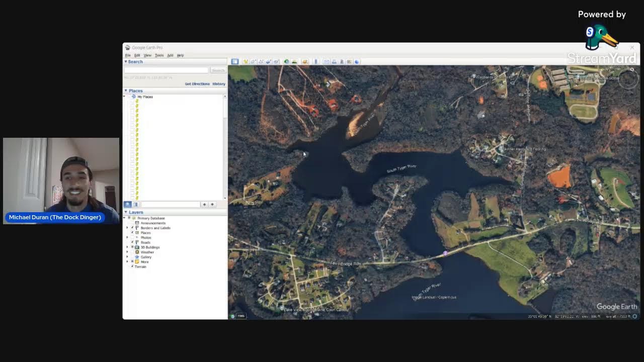Click the top arrow of the Places scrollbar
The image size is (644, 362).
225,96
